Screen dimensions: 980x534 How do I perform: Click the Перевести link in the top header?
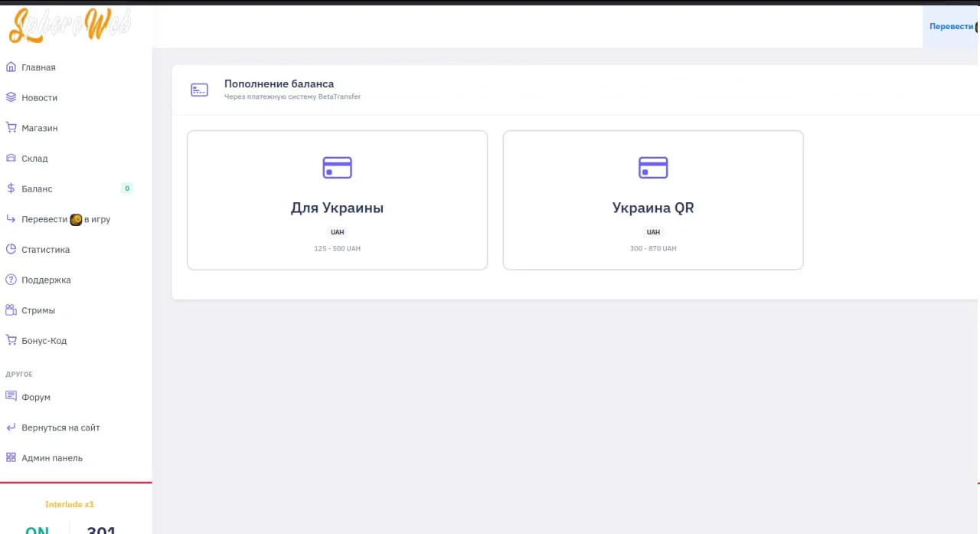(951, 26)
